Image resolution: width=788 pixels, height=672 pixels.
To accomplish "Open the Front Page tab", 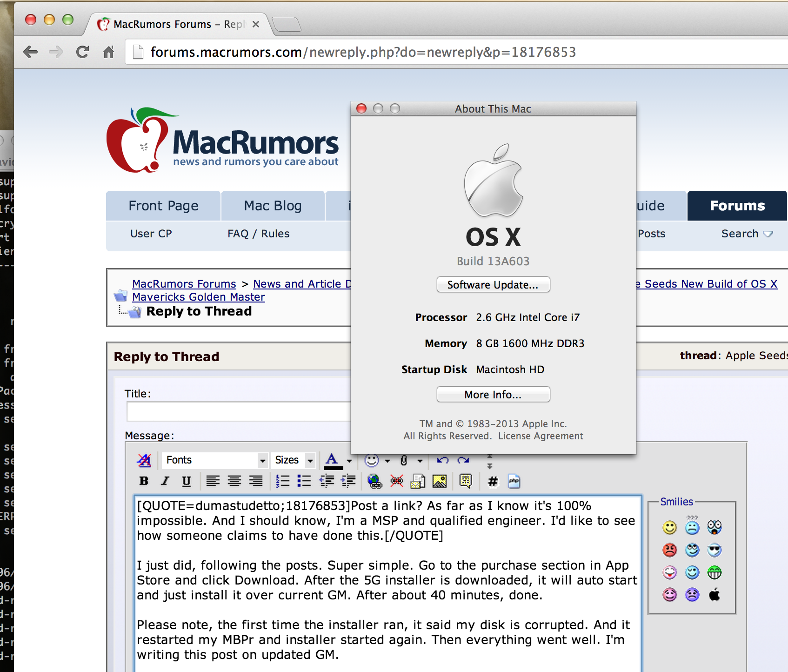I will (x=163, y=206).
